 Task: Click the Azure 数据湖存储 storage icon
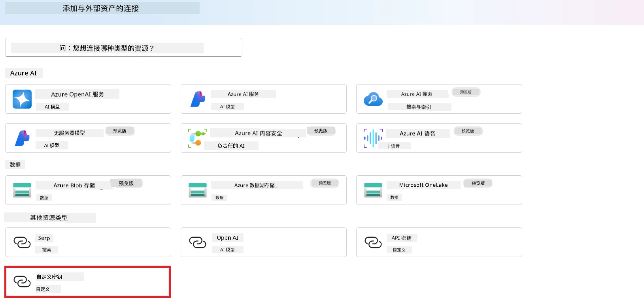point(198,190)
